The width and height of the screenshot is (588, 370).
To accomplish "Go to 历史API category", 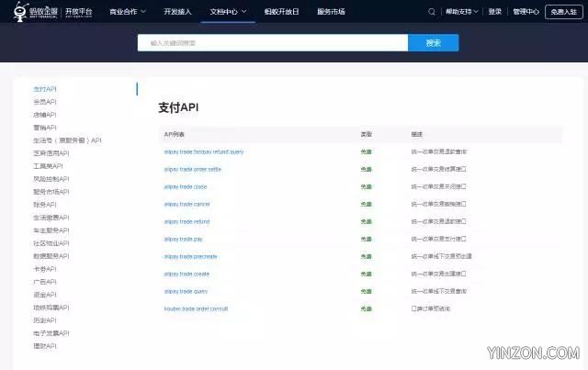I will click(x=45, y=320).
